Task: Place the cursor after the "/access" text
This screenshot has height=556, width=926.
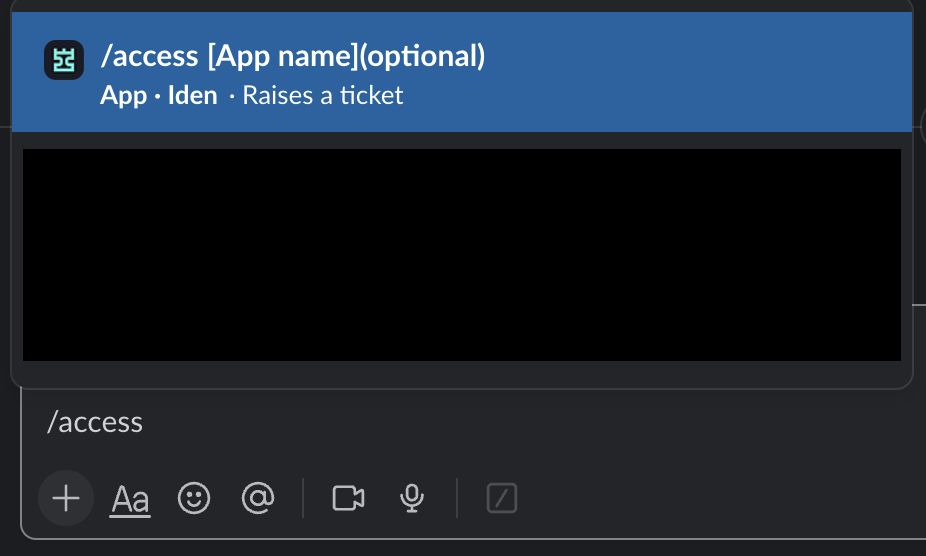Action: click(x=144, y=422)
